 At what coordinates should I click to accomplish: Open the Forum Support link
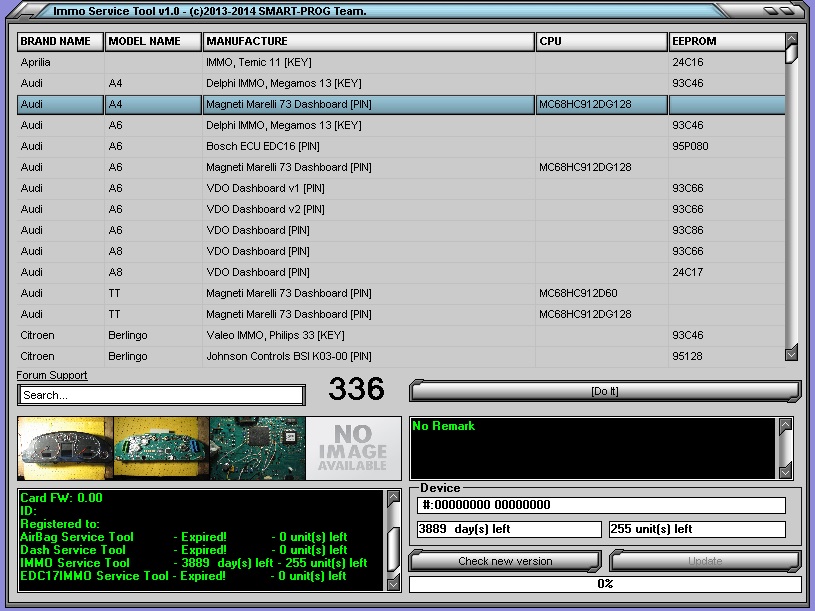coord(52,375)
